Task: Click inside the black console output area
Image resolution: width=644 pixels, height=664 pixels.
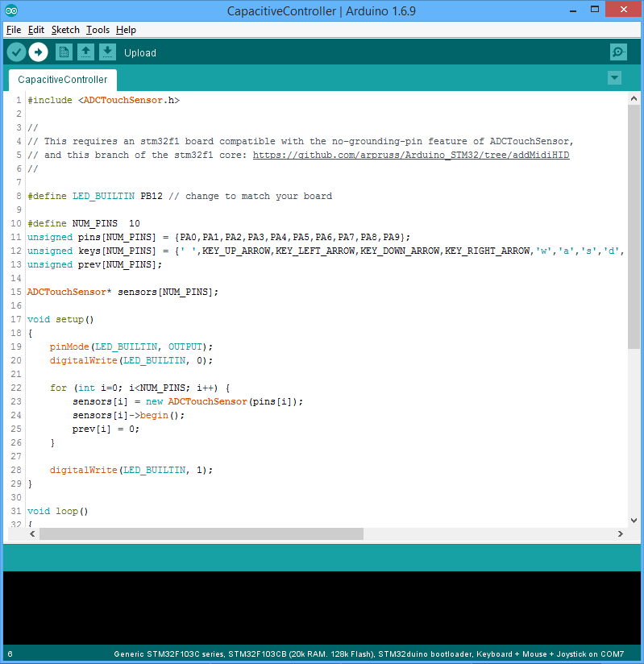Action: point(322,608)
